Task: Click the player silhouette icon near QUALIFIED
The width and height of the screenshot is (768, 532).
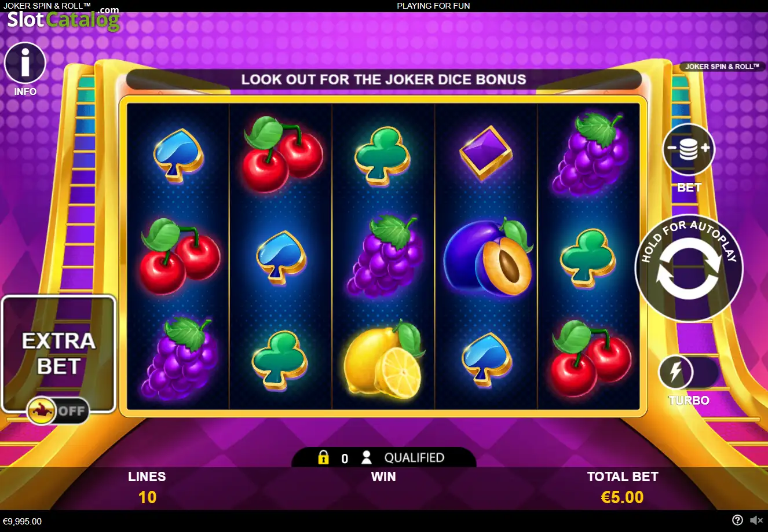Action: pyautogui.click(x=366, y=458)
